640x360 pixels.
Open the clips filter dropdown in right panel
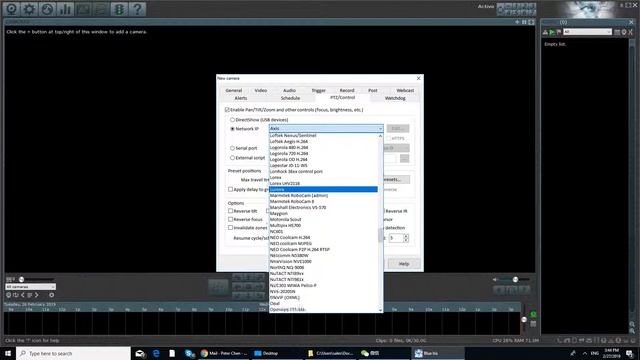point(587,32)
